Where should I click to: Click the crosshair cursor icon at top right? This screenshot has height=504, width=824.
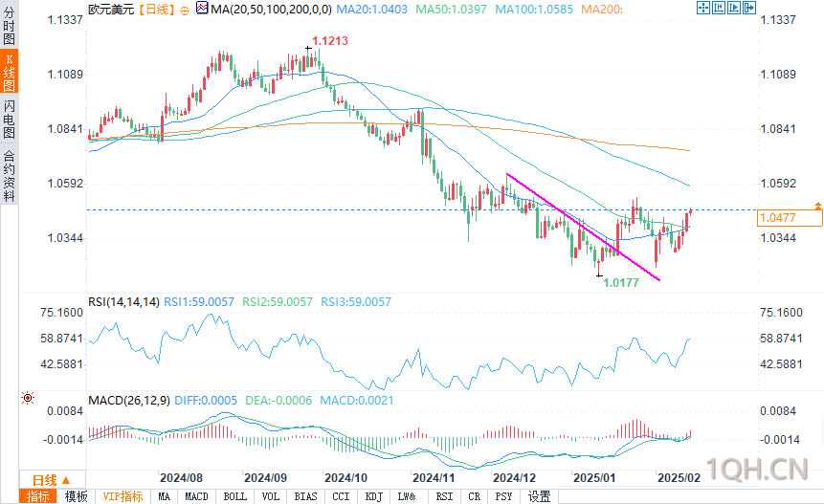point(703,8)
